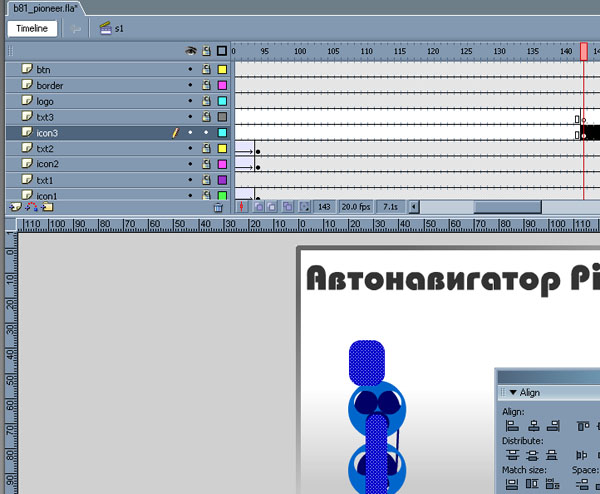
Task: Click the Add Motion Guide icon
Action: tap(31, 207)
